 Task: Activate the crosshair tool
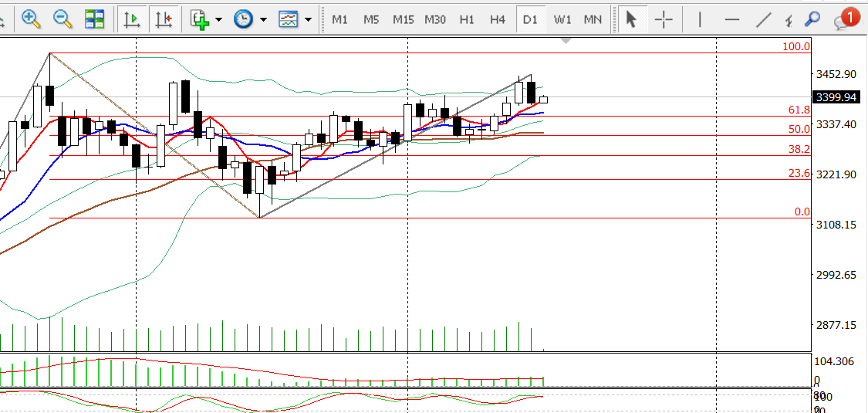click(x=664, y=20)
